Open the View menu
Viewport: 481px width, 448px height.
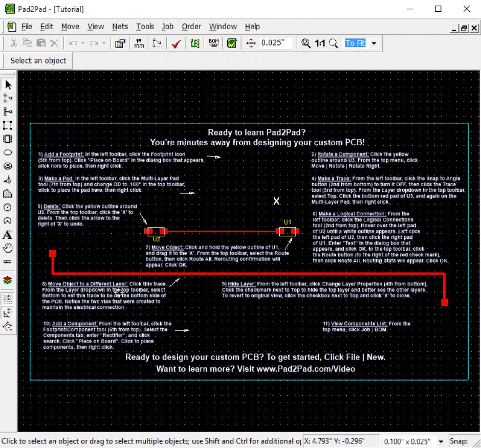point(96,27)
